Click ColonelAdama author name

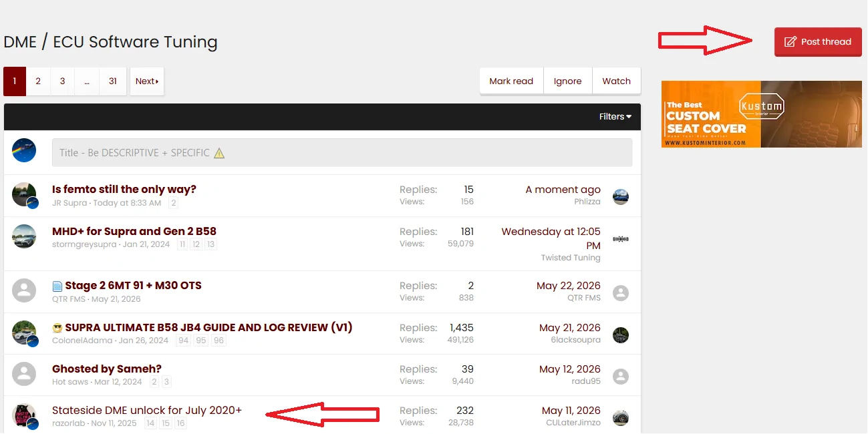(83, 341)
